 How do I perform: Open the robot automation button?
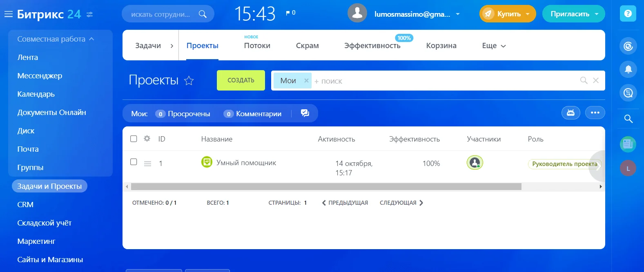click(571, 113)
